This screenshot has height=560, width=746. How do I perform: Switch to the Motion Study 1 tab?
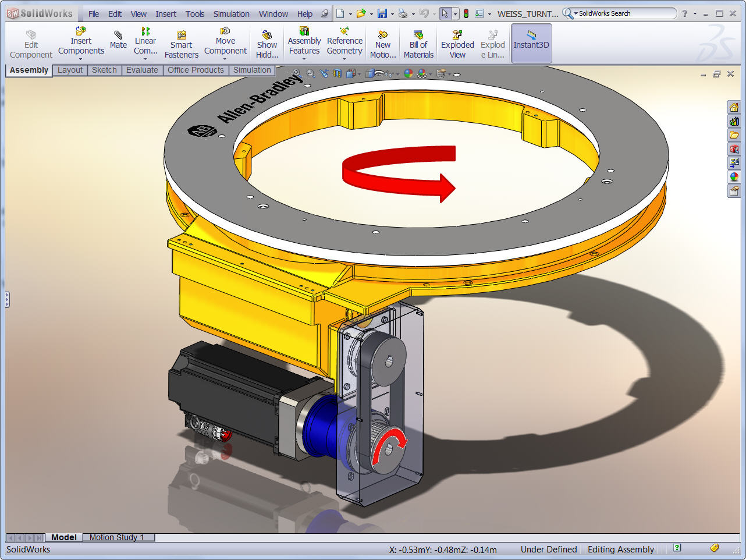point(116,537)
